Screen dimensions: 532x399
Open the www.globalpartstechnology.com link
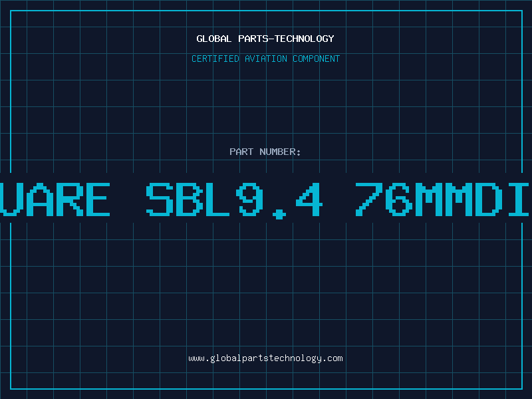coord(265,358)
